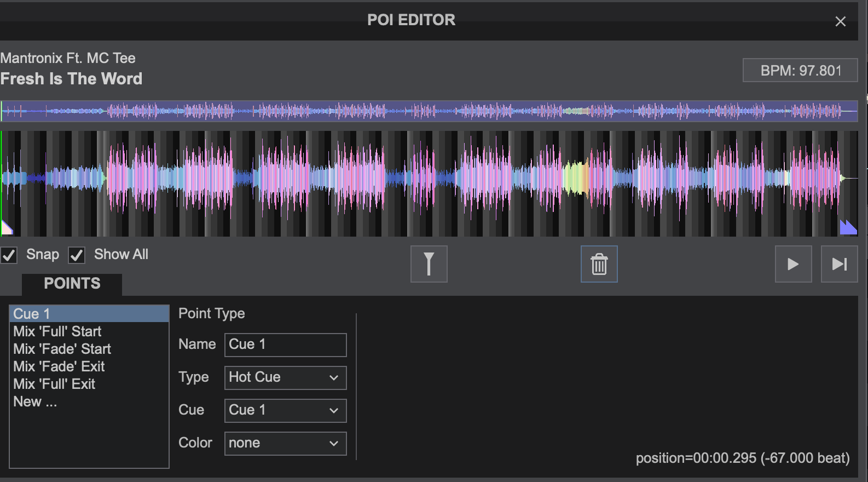Click the trash can delete point icon
The image size is (868, 482).
(x=599, y=264)
